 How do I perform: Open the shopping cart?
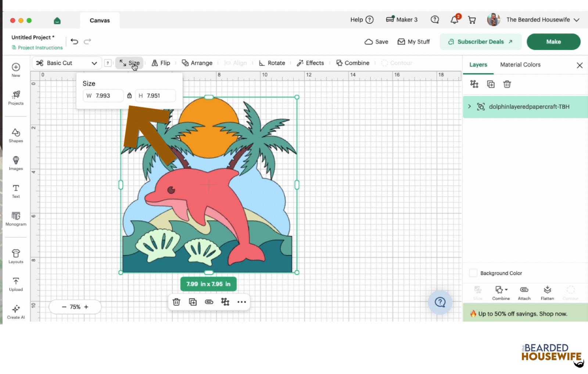click(x=472, y=20)
